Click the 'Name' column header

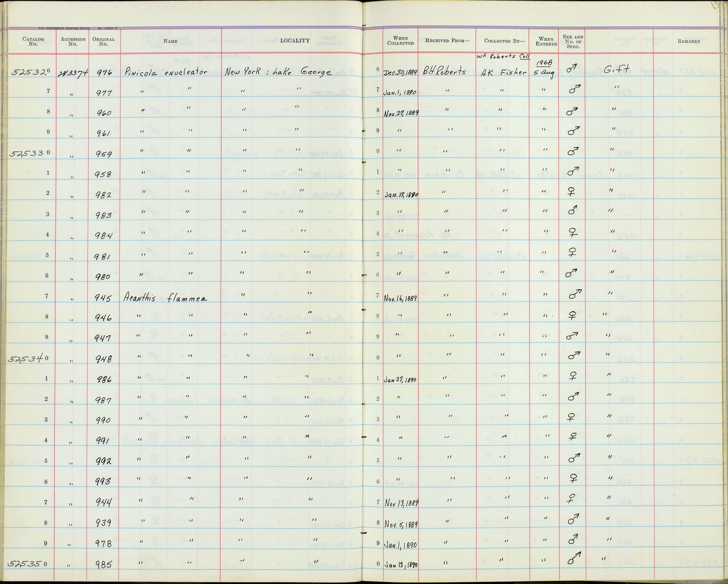coord(170,41)
